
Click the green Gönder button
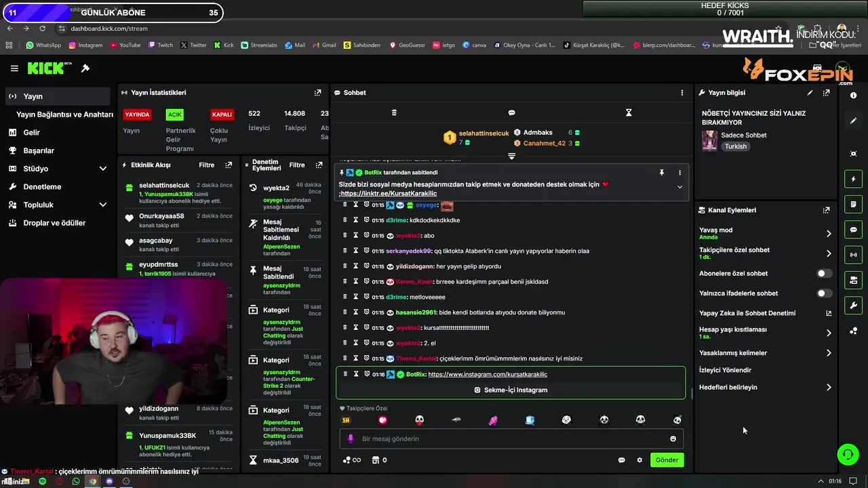[x=667, y=460]
